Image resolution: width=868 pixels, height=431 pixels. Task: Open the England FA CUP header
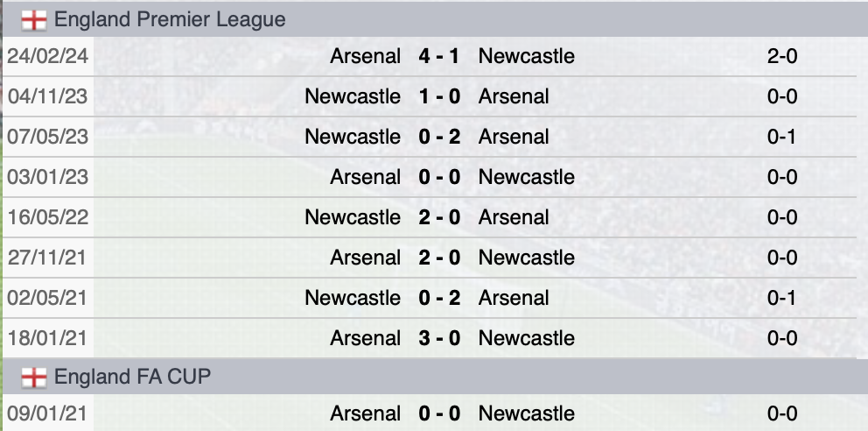132,377
